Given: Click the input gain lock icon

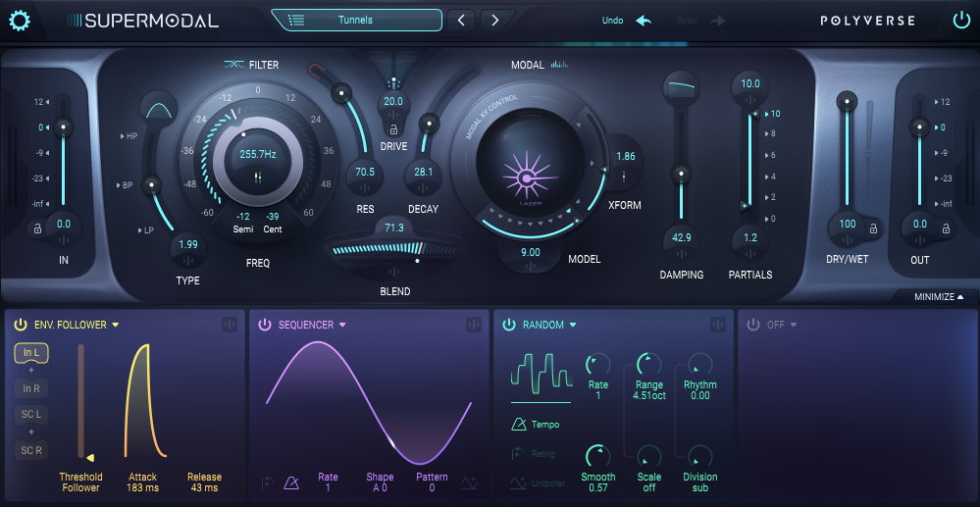Looking at the screenshot, I should [38, 229].
